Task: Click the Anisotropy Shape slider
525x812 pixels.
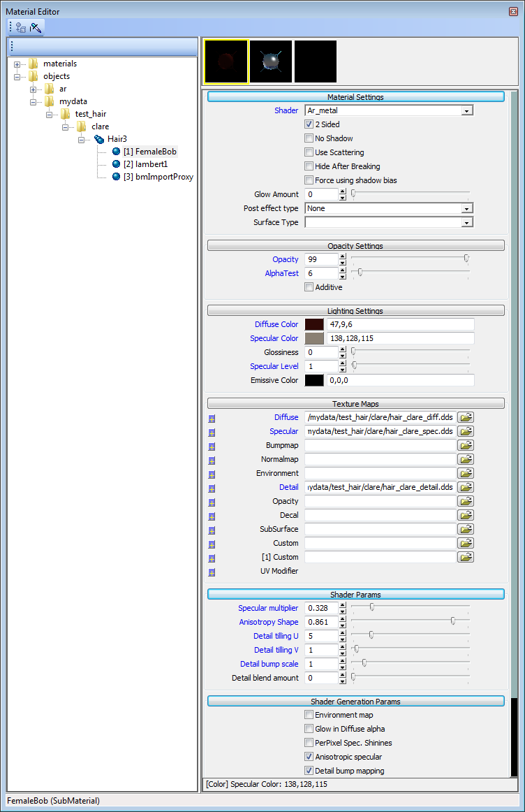Action: [411, 621]
